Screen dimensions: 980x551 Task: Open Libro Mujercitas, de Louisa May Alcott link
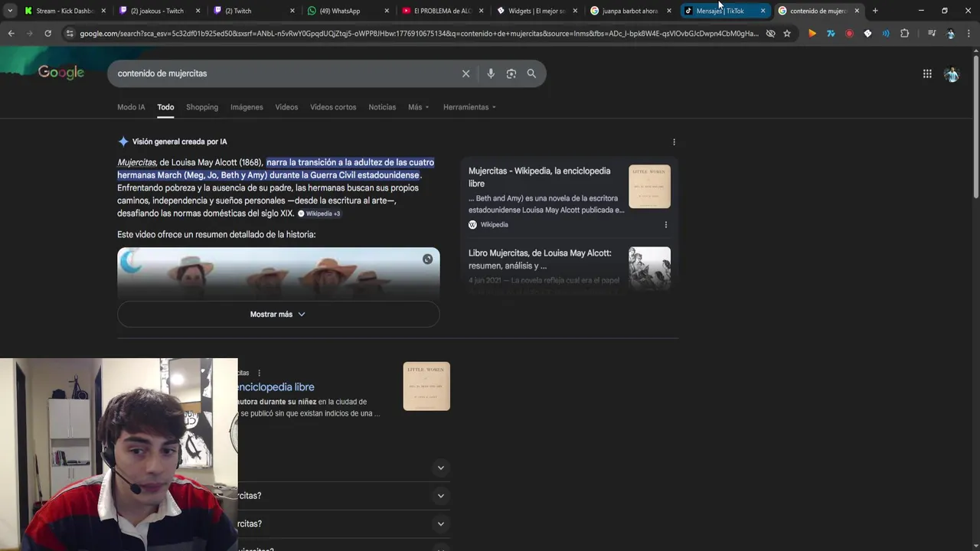[540, 259]
